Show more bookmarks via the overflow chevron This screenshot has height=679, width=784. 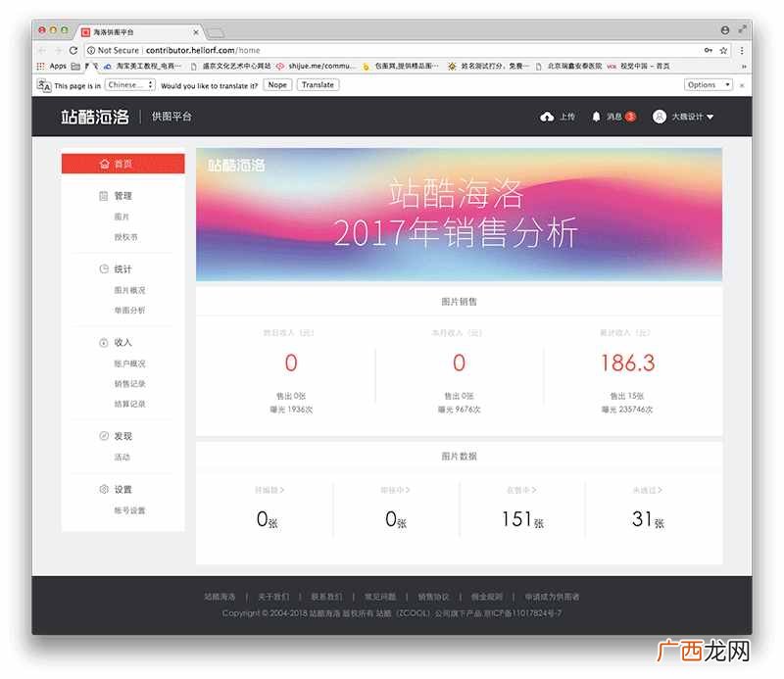(x=744, y=66)
